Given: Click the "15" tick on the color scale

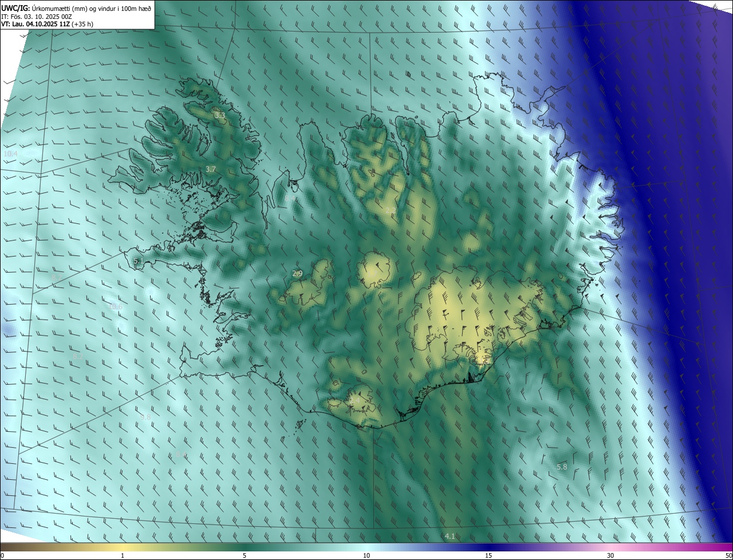Looking at the screenshot, I should (488, 555).
